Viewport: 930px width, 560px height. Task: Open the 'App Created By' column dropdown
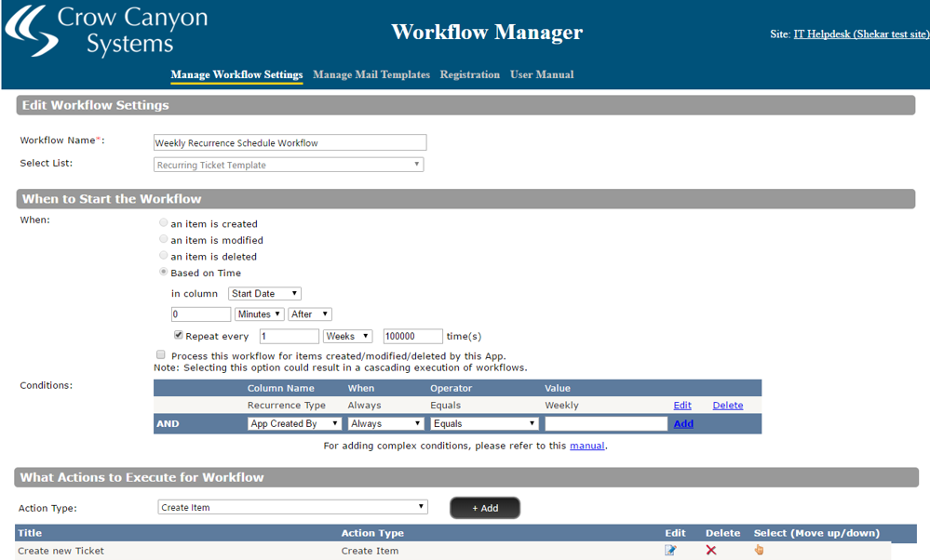[294, 423]
